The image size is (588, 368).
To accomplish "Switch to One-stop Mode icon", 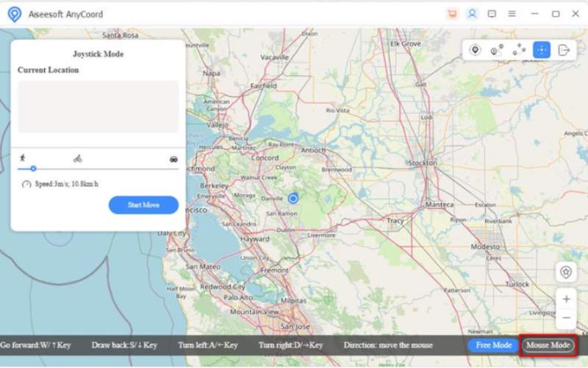I will coord(497,50).
